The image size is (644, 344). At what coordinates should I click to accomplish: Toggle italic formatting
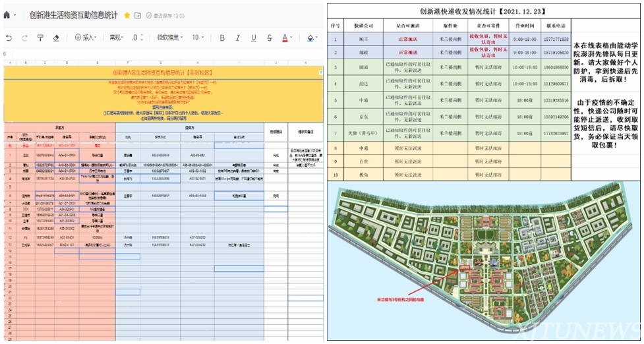pyautogui.click(x=238, y=38)
